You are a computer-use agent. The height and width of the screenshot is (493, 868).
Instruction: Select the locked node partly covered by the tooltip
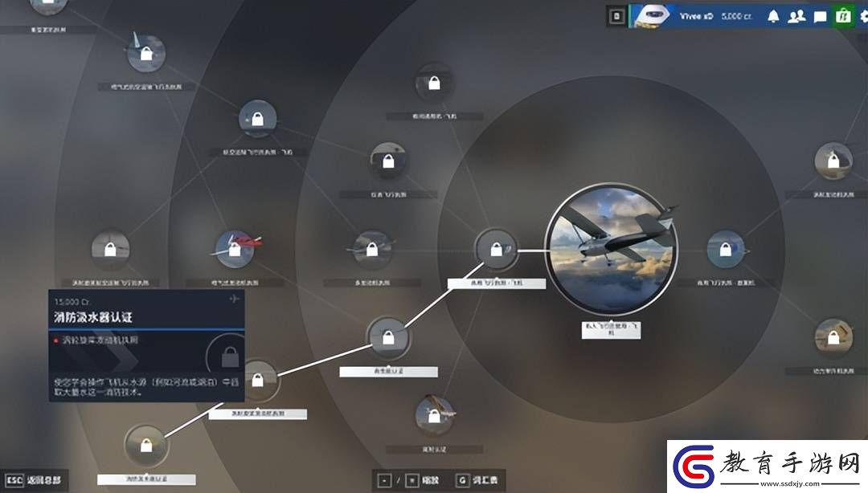pos(258,380)
